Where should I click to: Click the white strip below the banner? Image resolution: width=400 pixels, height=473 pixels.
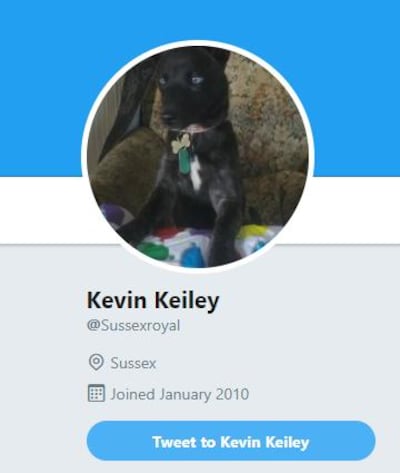point(357,210)
